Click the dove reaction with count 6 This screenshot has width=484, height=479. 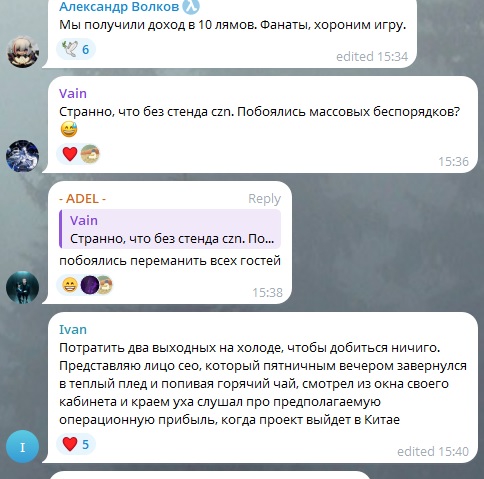coord(76,49)
